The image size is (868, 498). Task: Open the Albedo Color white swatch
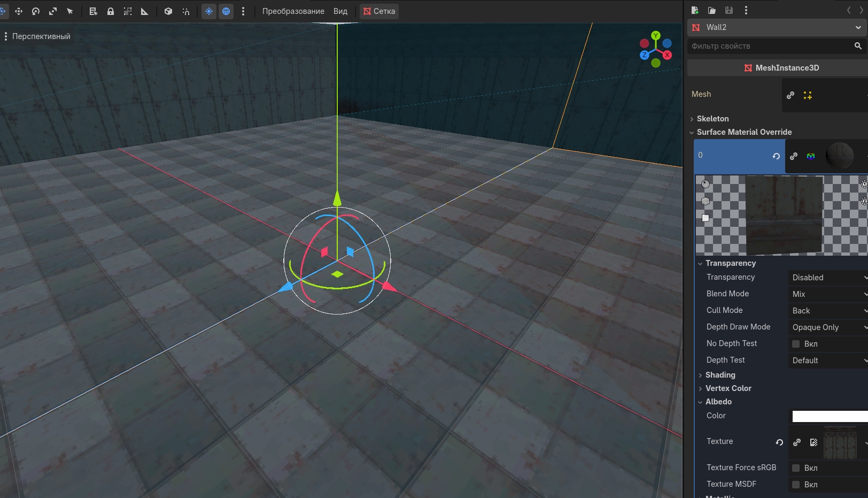point(830,416)
